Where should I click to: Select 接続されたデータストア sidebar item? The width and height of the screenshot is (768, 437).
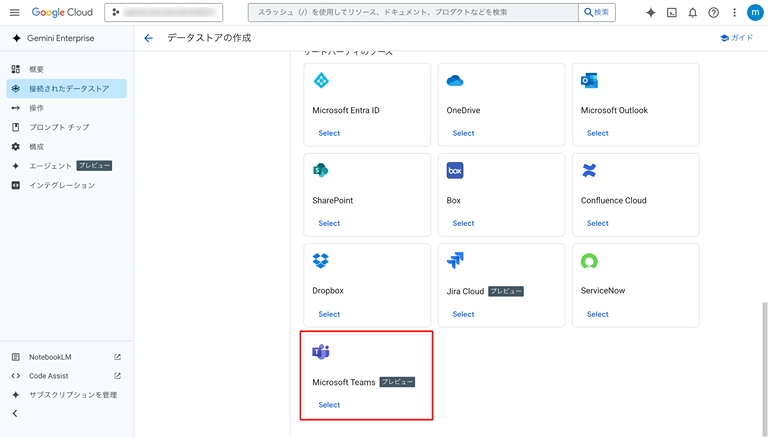tap(67, 89)
